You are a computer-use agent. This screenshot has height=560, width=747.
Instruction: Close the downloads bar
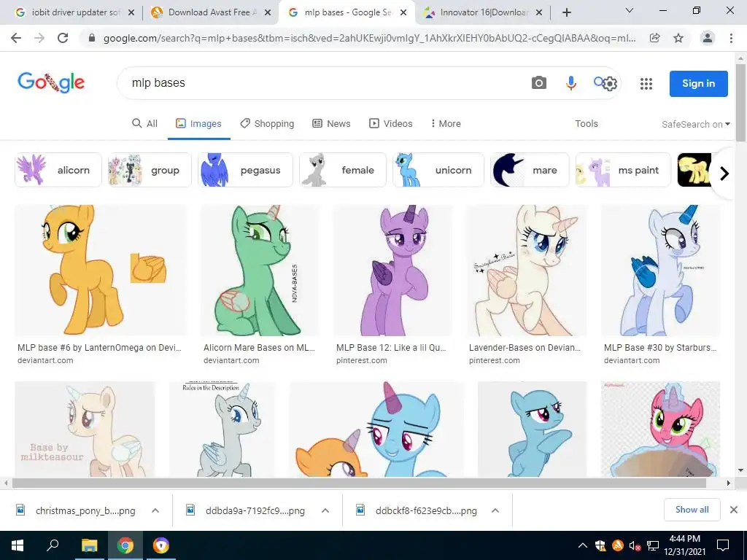pos(734,510)
